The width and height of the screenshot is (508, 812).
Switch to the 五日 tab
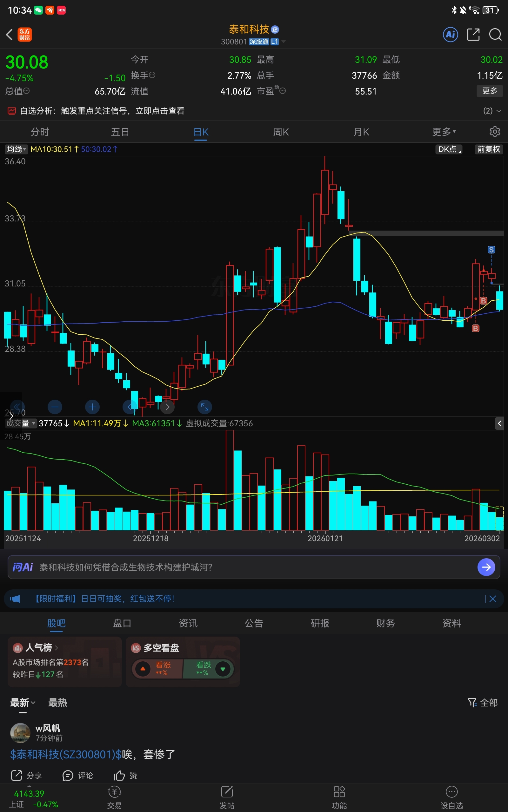pyautogui.click(x=120, y=132)
